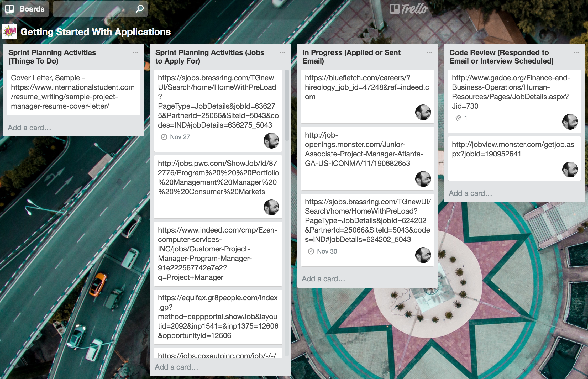The width and height of the screenshot is (588, 379).
Task: Click Sprint Planning Activities (Things To Do) header
Action: [52, 57]
